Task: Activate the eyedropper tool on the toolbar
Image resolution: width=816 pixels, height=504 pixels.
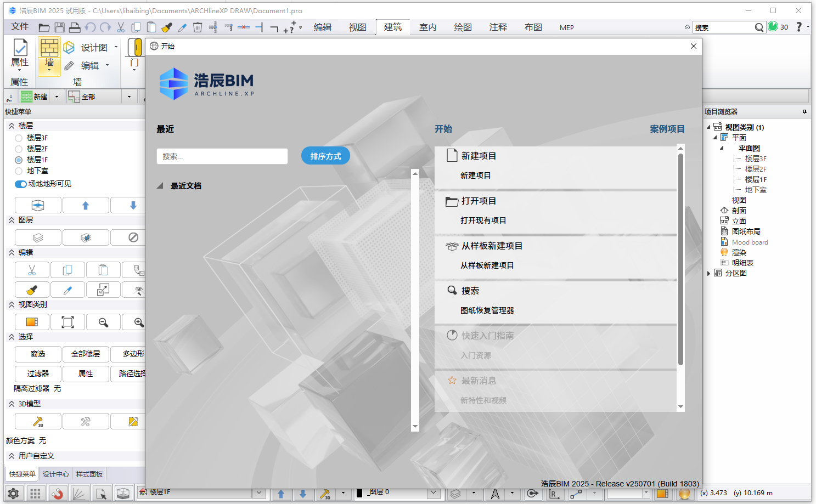Action: click(x=182, y=27)
